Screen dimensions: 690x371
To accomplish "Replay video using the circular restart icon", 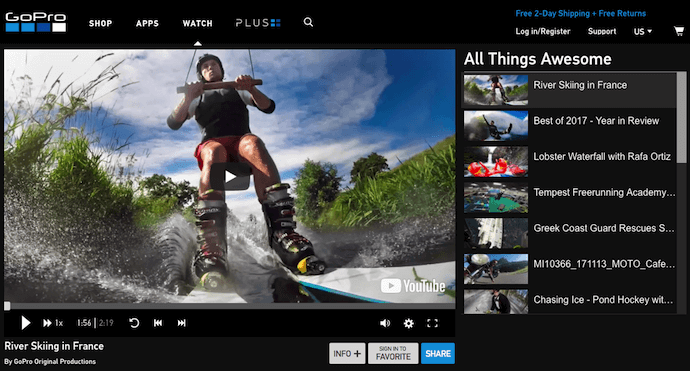I will (x=134, y=323).
